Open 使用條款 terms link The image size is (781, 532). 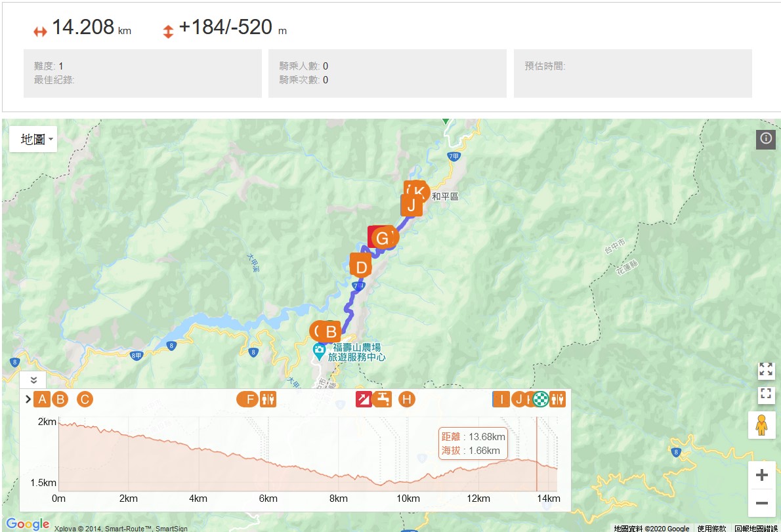(x=712, y=529)
